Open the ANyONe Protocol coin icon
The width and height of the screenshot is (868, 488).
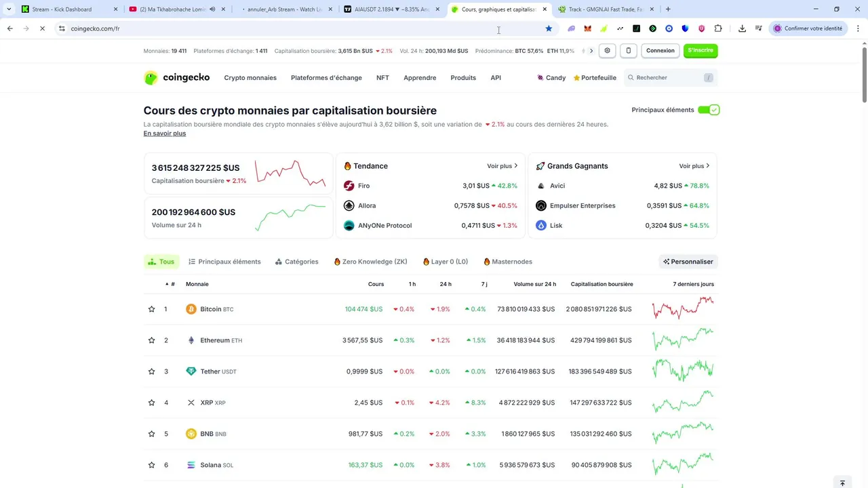pos(349,226)
